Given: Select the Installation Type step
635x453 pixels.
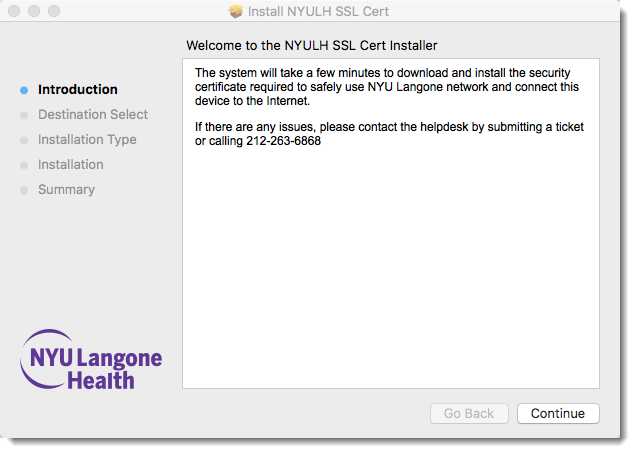Looking at the screenshot, I should click(87, 140).
